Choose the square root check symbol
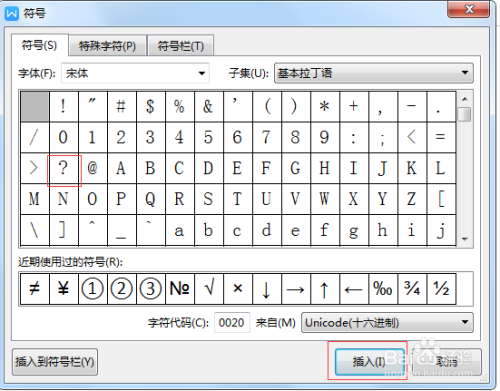Viewport: 500px width, 391px height. click(209, 289)
